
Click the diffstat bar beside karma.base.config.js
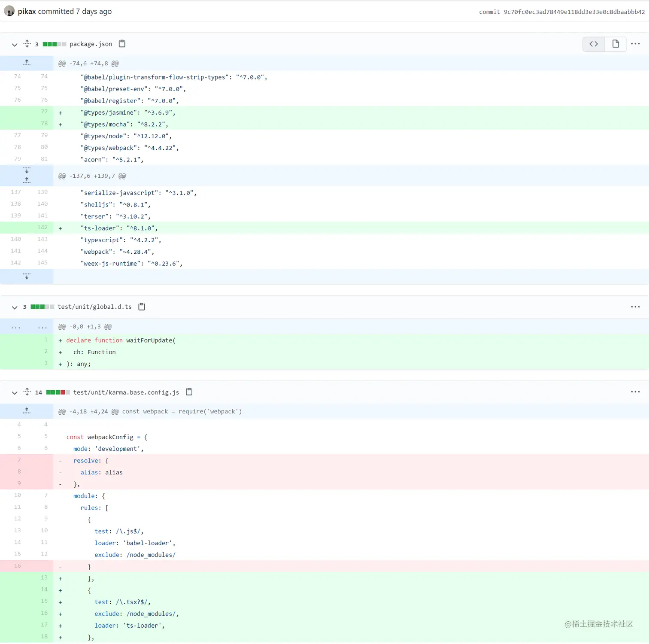[58, 392]
